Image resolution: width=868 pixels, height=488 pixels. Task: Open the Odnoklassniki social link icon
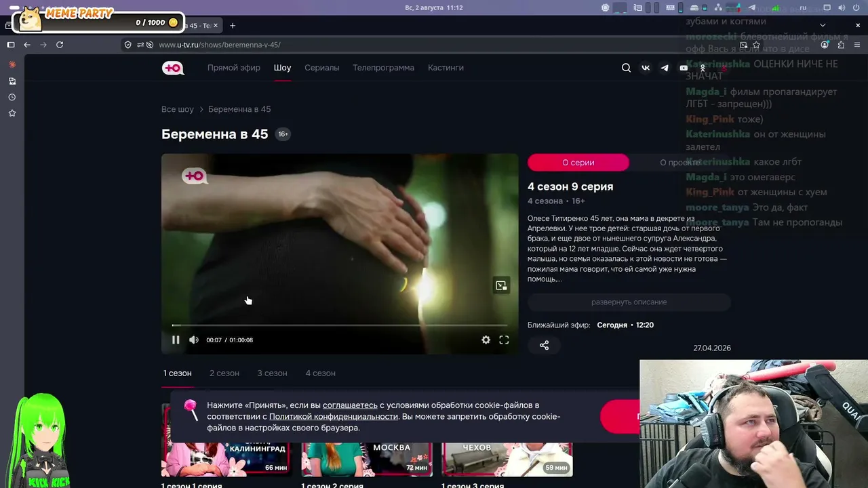[703, 68]
